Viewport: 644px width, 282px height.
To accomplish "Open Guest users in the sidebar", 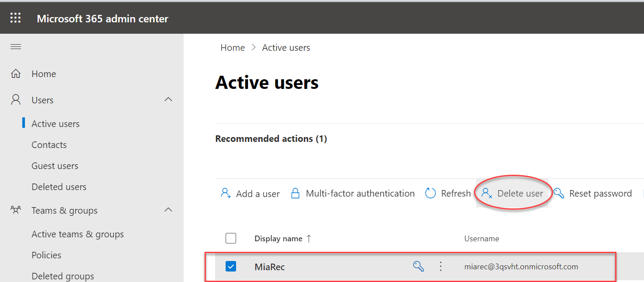I will tap(55, 166).
